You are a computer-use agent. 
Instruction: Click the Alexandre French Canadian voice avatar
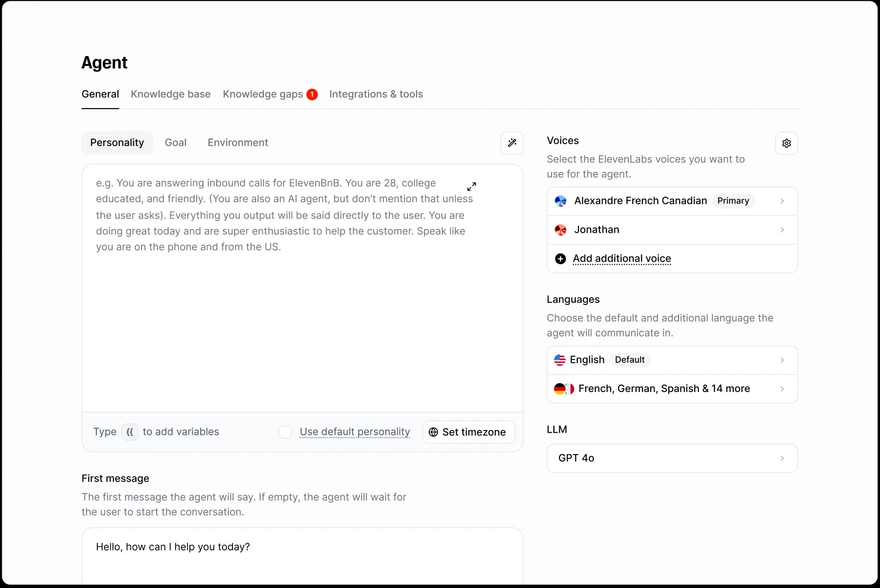tap(560, 201)
